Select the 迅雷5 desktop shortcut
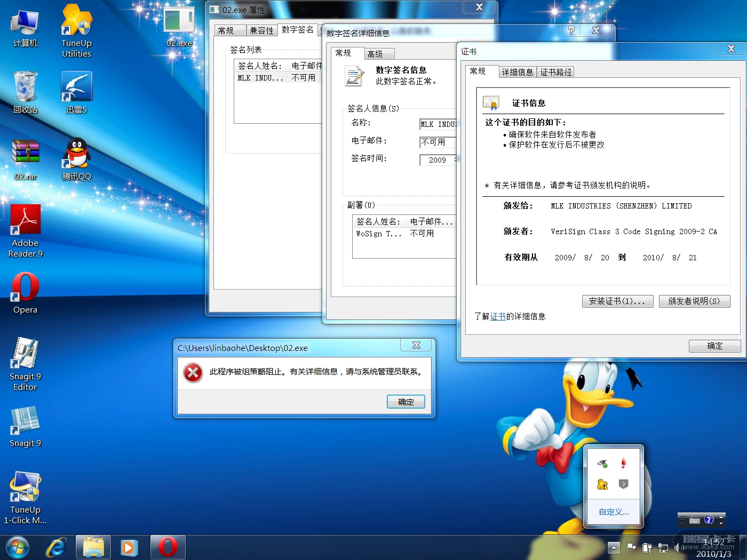This screenshot has width=747, height=560. (x=76, y=93)
